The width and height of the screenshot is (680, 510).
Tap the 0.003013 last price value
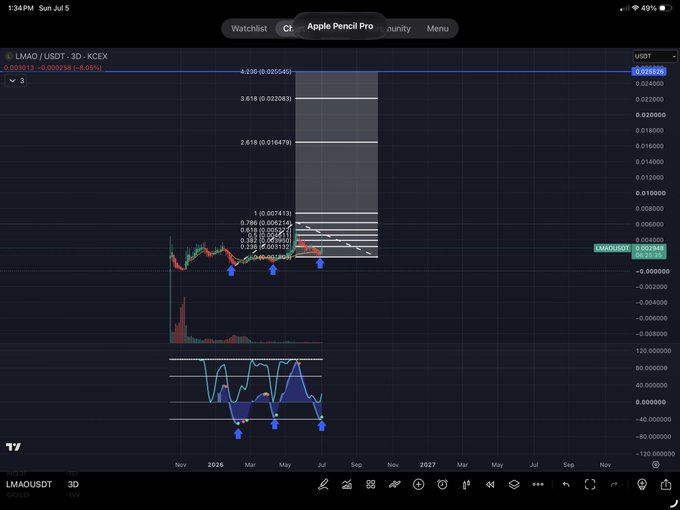(19, 68)
